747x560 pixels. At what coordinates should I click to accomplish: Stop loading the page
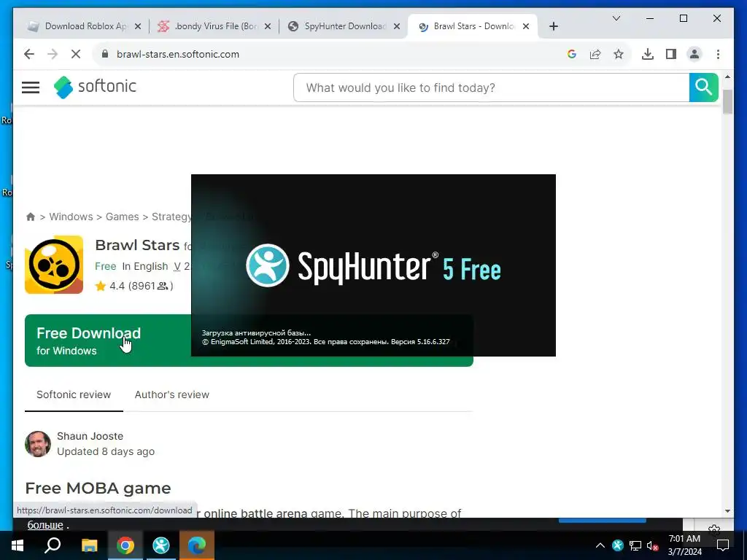[x=76, y=54]
